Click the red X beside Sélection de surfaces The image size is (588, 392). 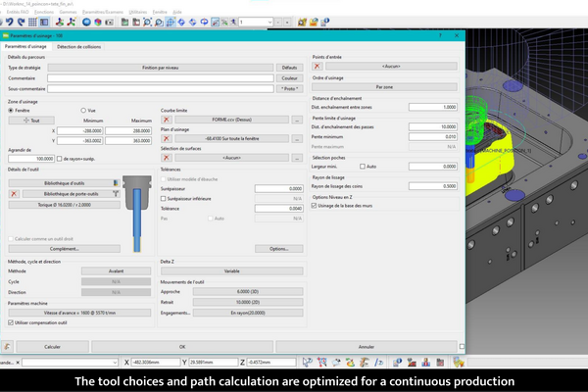tap(167, 157)
